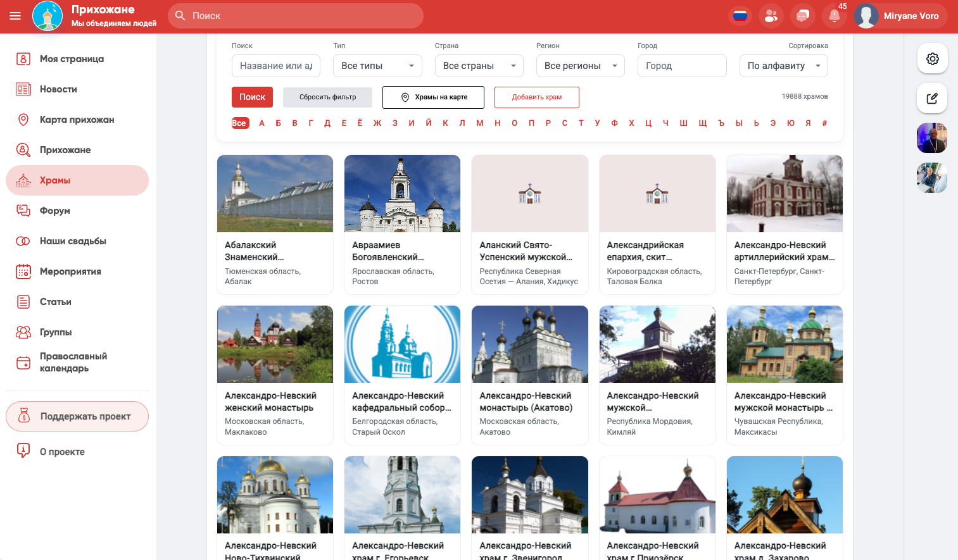958x560 pixels.
Task: Open Александро-Невский артиллерийский храм photo
Action: (785, 194)
